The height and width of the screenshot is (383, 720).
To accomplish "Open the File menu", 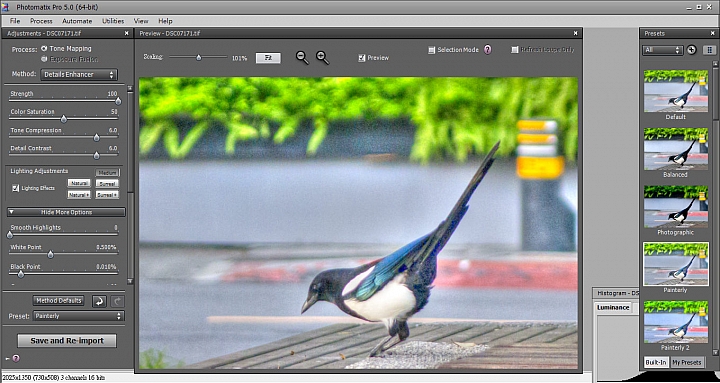I will pyautogui.click(x=15, y=21).
